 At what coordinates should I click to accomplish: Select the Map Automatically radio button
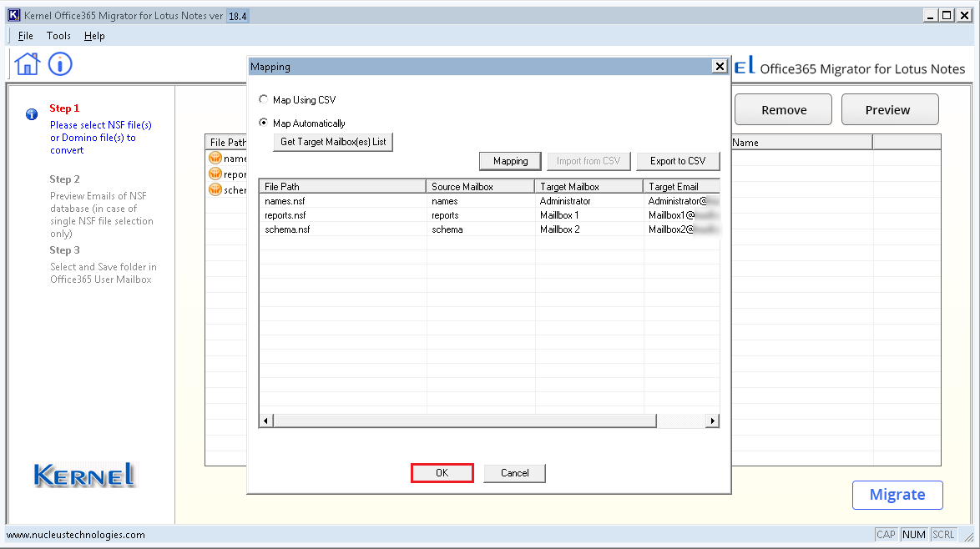[264, 123]
